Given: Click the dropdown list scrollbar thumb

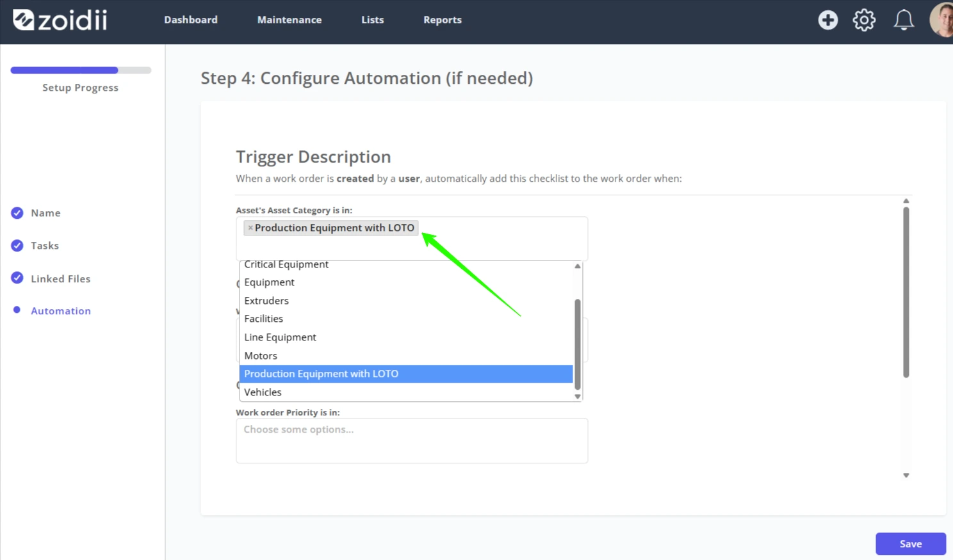Looking at the screenshot, I should point(578,344).
